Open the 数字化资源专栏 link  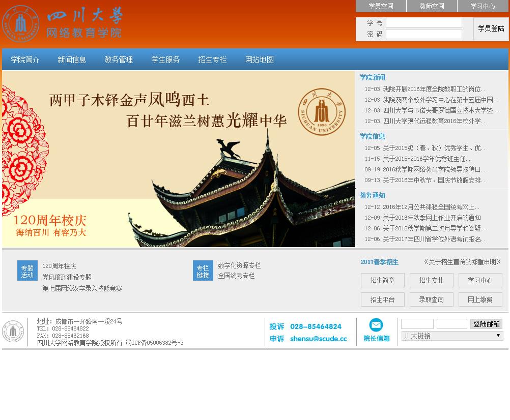(x=239, y=265)
